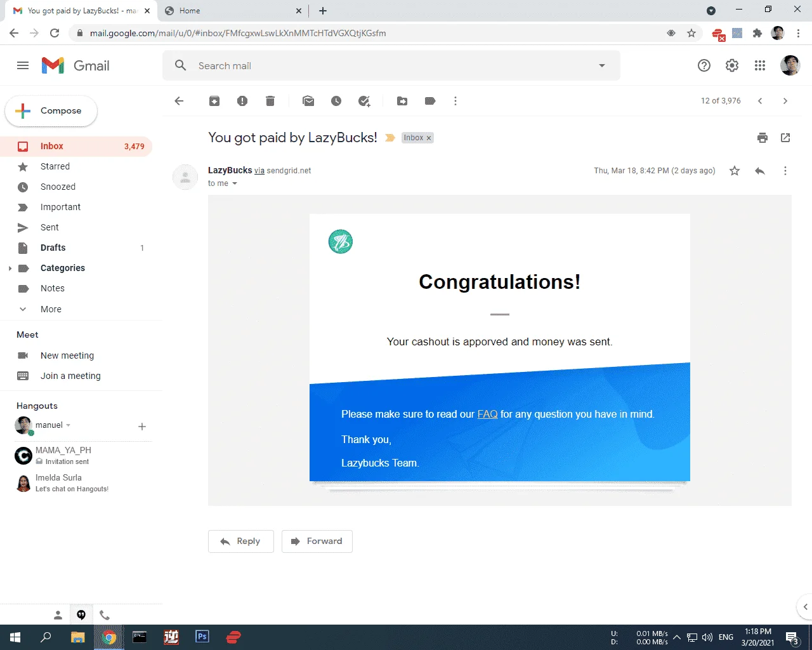This screenshot has width=812, height=650.
Task: Remove the Inbox label from this conversation
Action: tap(429, 138)
